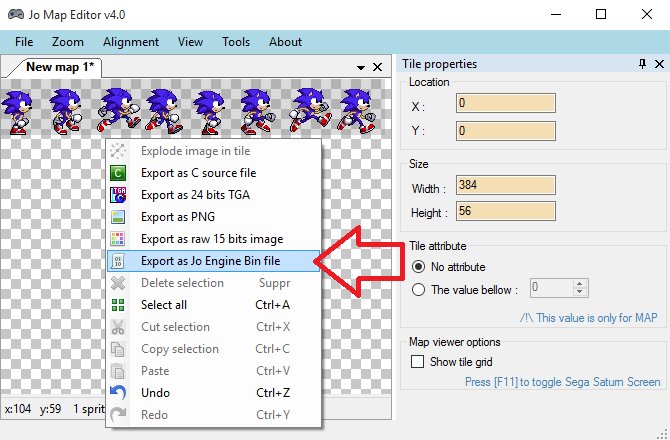
Task: Choose Undo from context menu
Action: [x=213, y=393]
